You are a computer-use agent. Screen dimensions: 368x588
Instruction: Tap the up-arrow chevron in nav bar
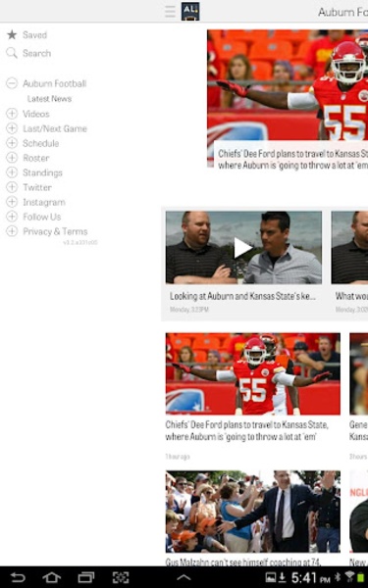point(184,578)
